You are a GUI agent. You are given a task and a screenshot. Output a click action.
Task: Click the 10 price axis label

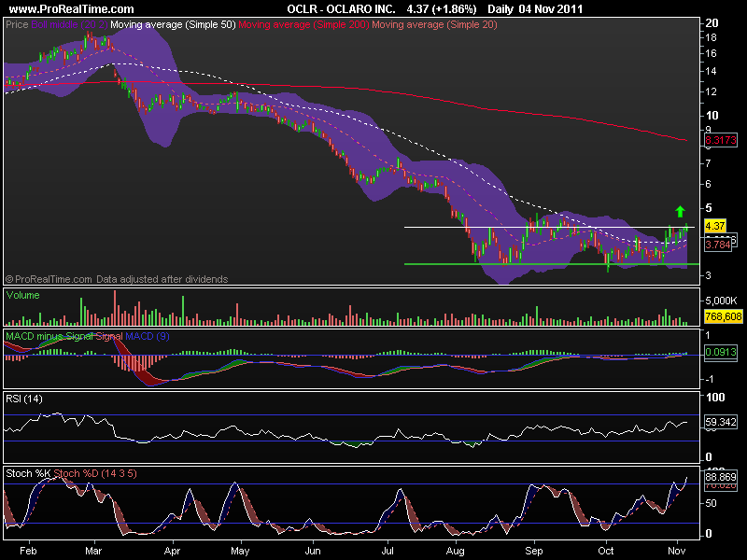(x=712, y=115)
